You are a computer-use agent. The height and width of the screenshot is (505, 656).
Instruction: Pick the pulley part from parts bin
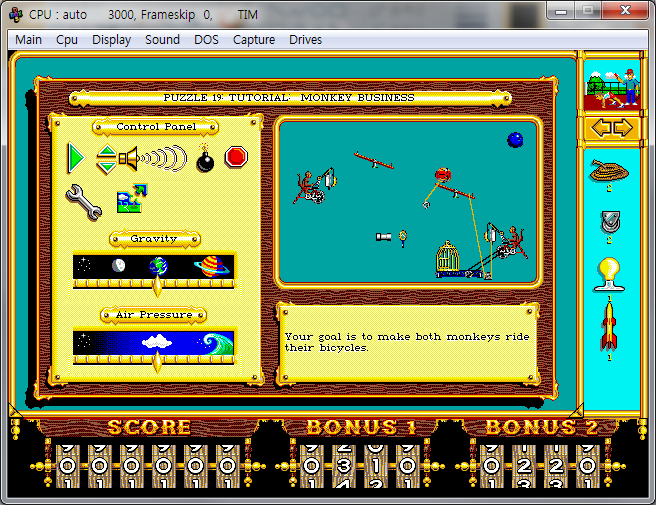click(610, 222)
